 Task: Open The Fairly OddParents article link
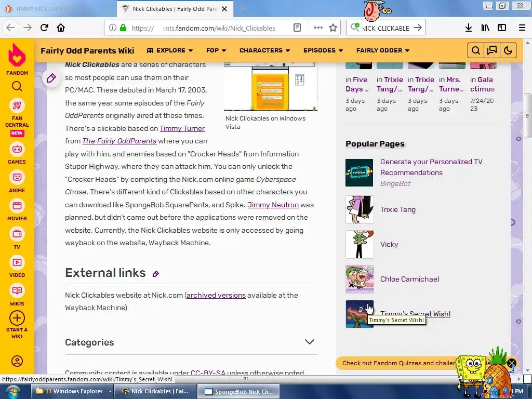point(119,141)
